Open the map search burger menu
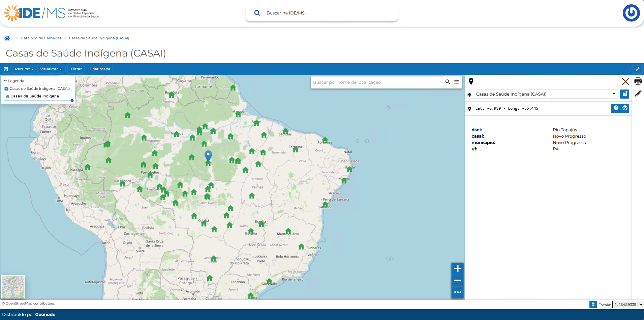This screenshot has height=320, width=644. (x=457, y=82)
